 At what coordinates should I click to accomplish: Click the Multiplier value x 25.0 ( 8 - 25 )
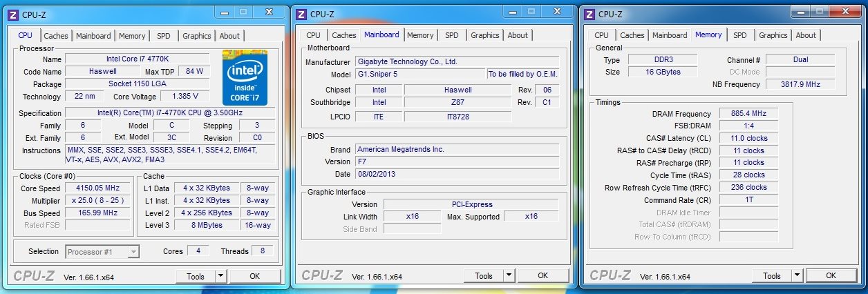tap(99, 201)
